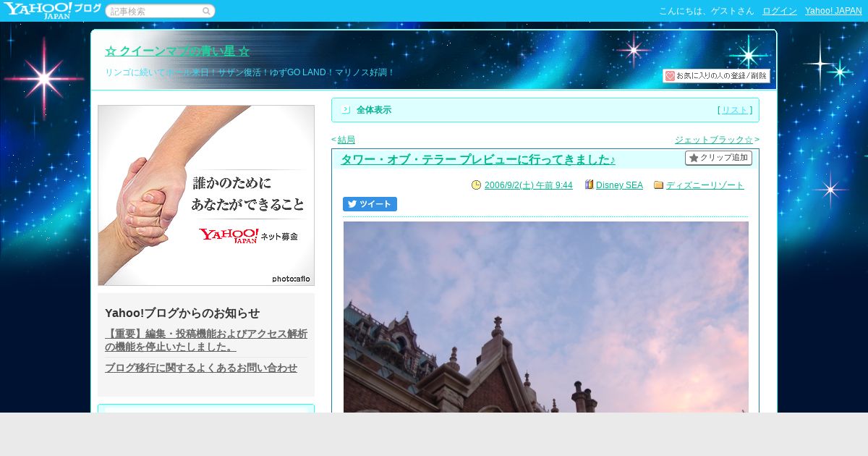The height and width of the screenshot is (456, 868).
Task: Click the Disney SEA category icon
Action: coord(589,185)
